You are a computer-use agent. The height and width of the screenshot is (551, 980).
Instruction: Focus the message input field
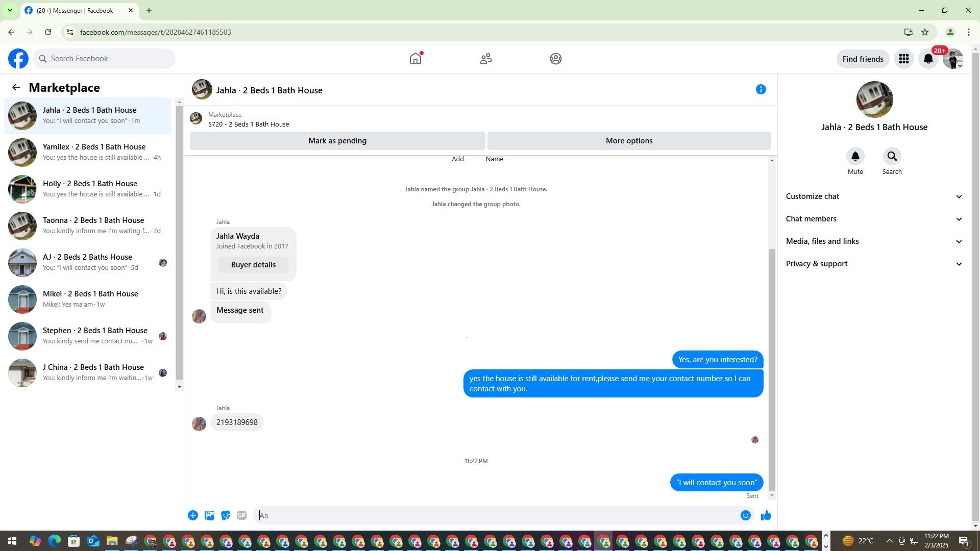pos(495,516)
